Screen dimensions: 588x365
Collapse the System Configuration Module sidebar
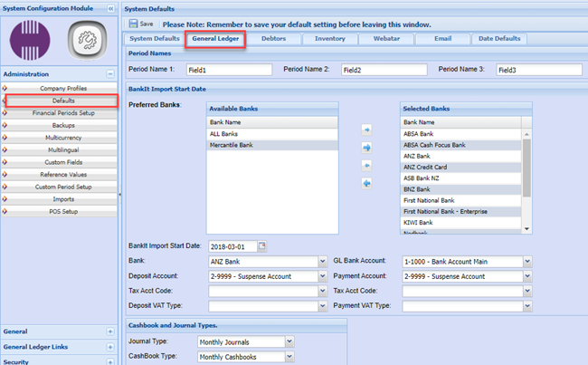(x=110, y=7)
